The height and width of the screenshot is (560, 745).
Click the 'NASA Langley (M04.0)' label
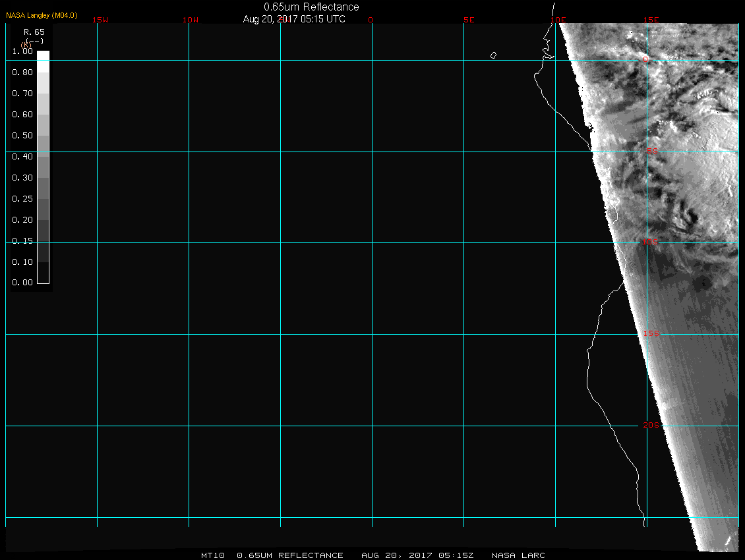[42, 15]
